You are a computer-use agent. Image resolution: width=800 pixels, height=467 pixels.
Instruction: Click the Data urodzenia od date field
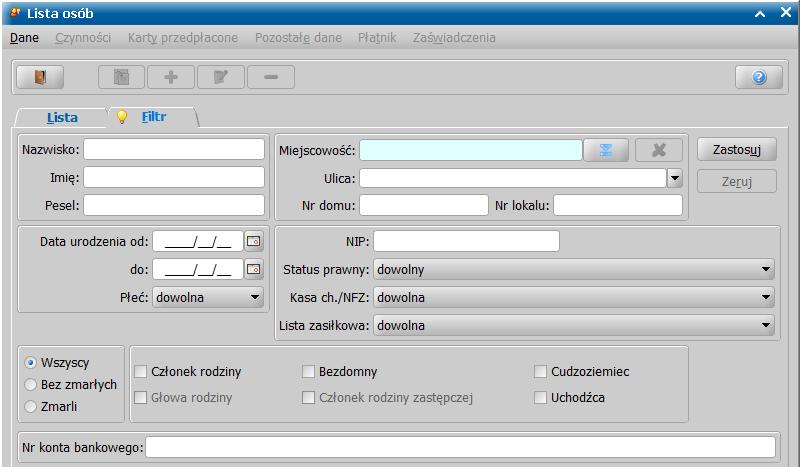click(x=198, y=241)
